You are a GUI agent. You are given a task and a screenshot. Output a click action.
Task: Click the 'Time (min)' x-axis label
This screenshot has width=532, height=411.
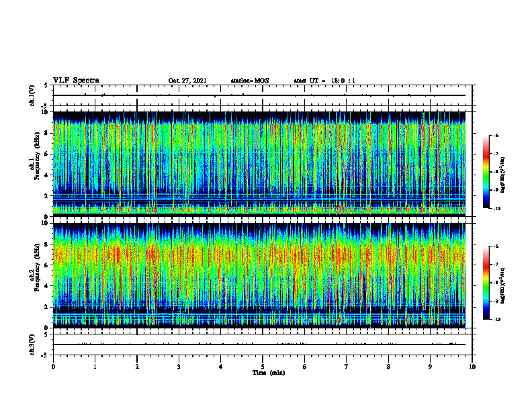269,373
